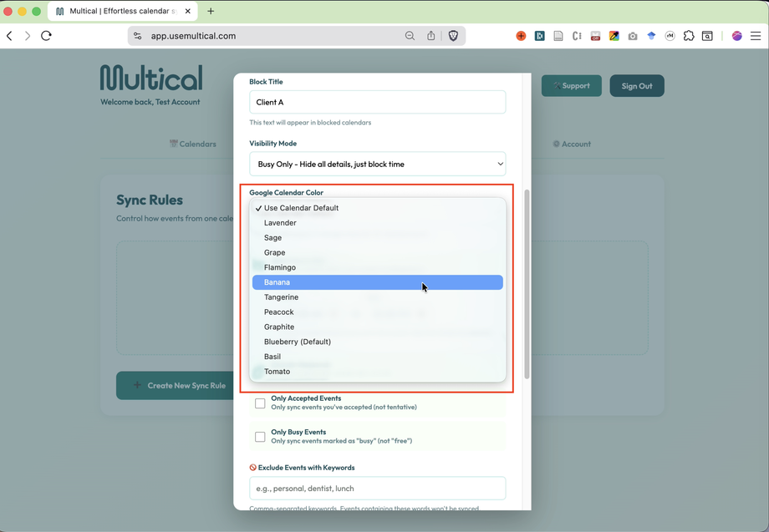Reload the current page
This screenshot has width=769, height=532.
(x=46, y=36)
